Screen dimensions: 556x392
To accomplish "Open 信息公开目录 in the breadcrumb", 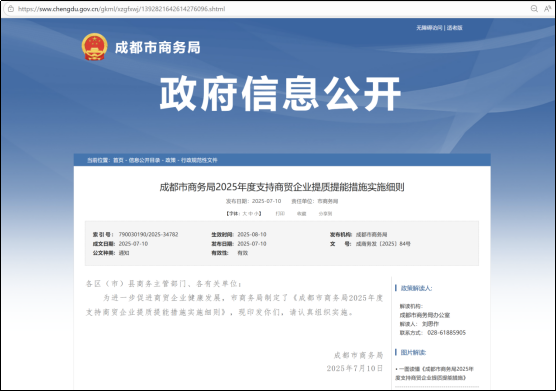I will point(144,160).
